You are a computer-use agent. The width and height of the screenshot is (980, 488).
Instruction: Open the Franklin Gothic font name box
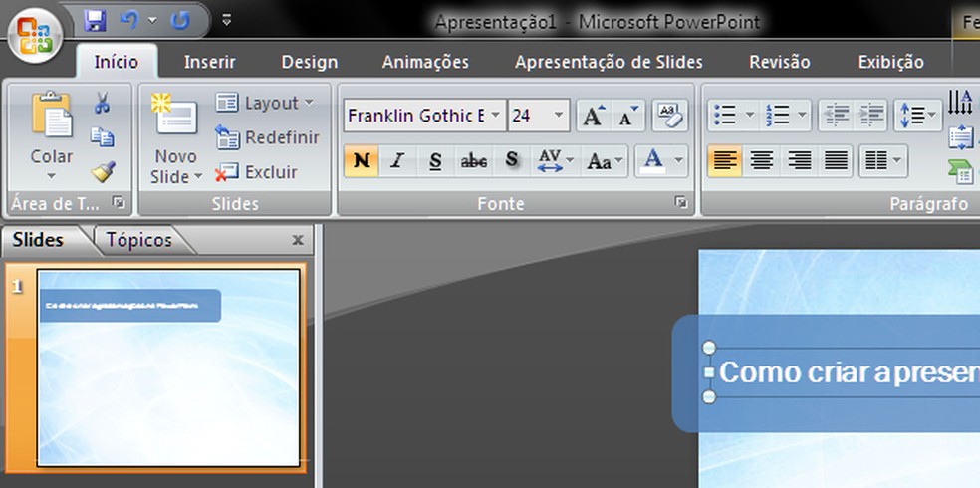[x=425, y=115]
